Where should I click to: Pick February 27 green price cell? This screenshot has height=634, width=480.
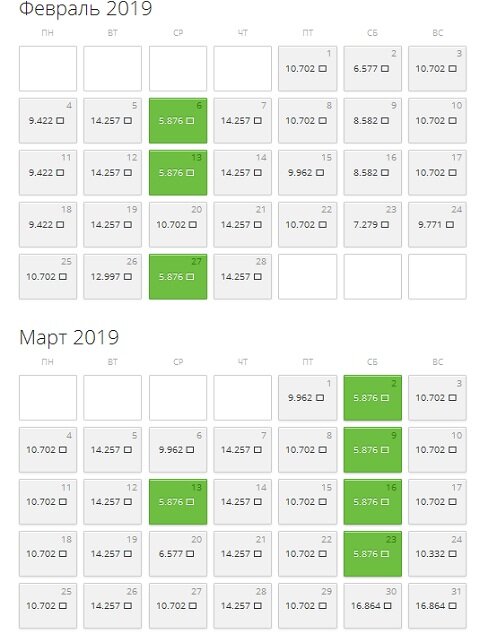[x=178, y=277]
